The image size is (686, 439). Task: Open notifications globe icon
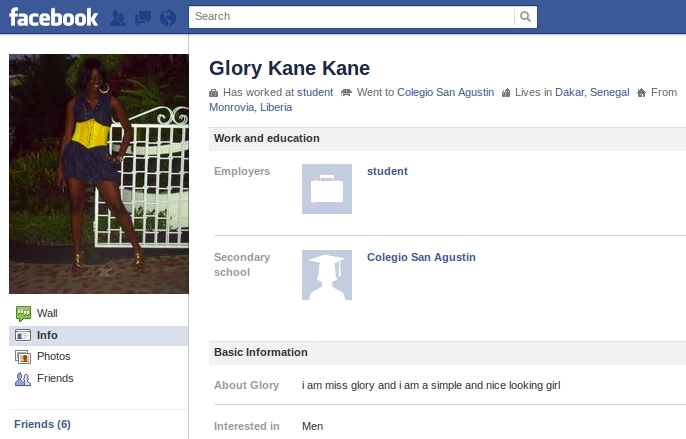pos(167,18)
